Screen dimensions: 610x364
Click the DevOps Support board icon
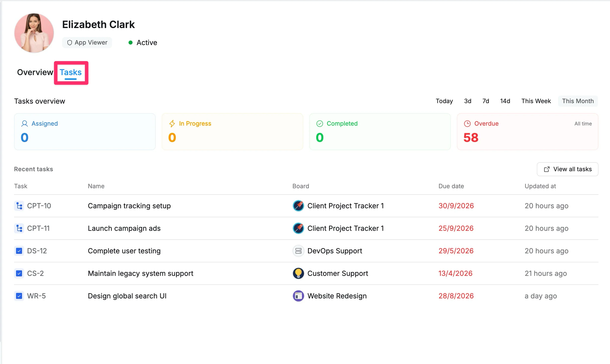click(x=298, y=251)
